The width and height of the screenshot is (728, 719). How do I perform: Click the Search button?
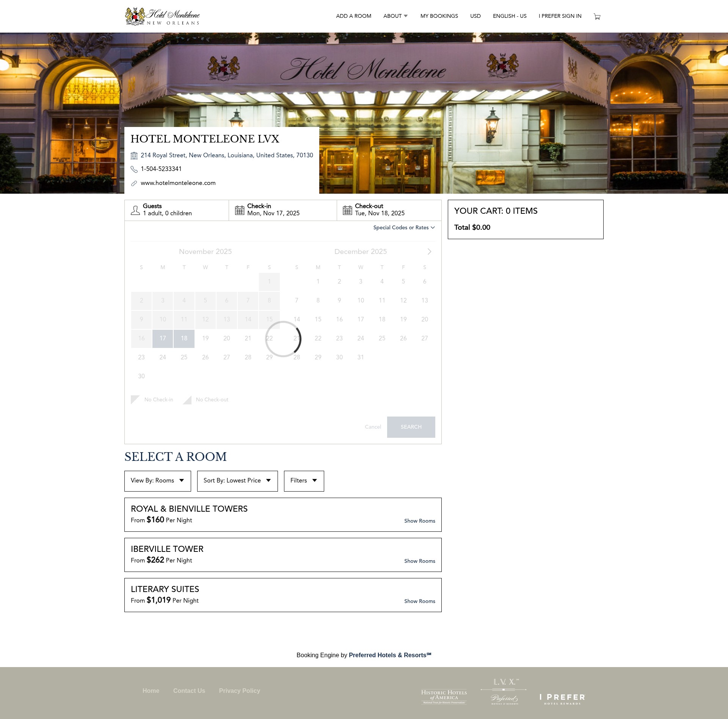411,427
